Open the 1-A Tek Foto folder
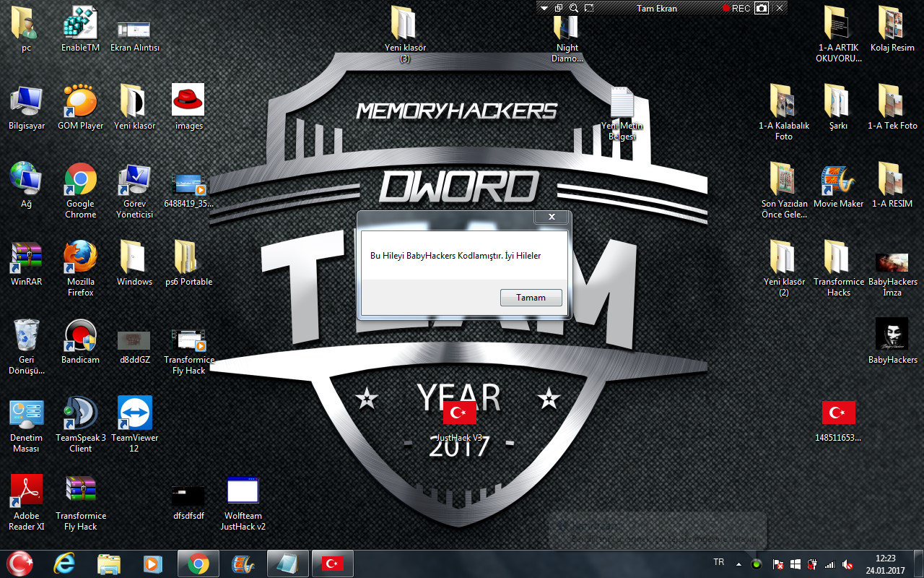The image size is (924, 578). click(893, 107)
